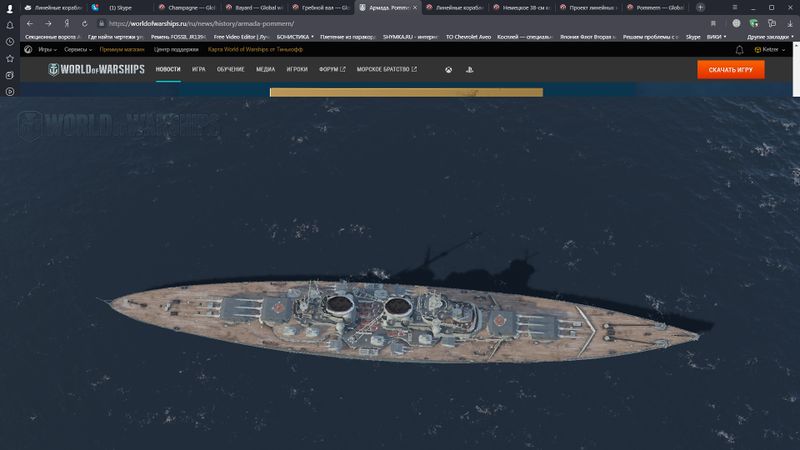Screen dimensions: 800x450
Task: Click the round globe extension icon
Action: click(736, 23)
